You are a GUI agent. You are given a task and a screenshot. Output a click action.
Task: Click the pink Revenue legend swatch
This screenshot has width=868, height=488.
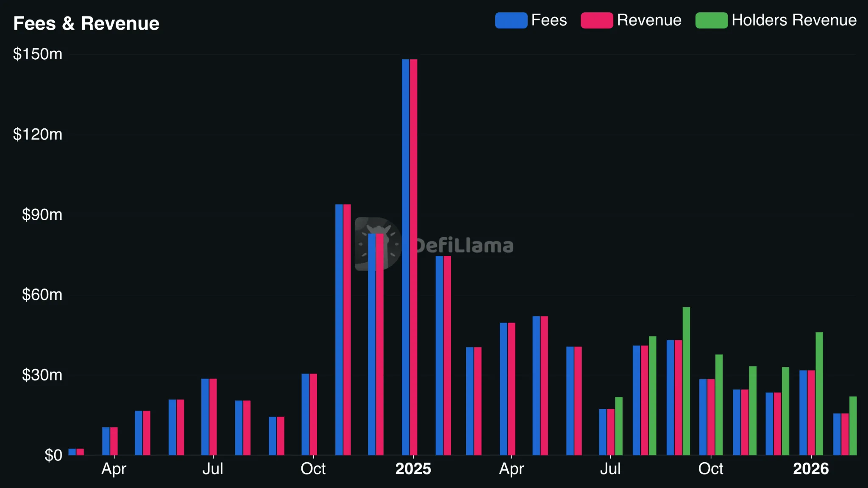click(x=597, y=20)
